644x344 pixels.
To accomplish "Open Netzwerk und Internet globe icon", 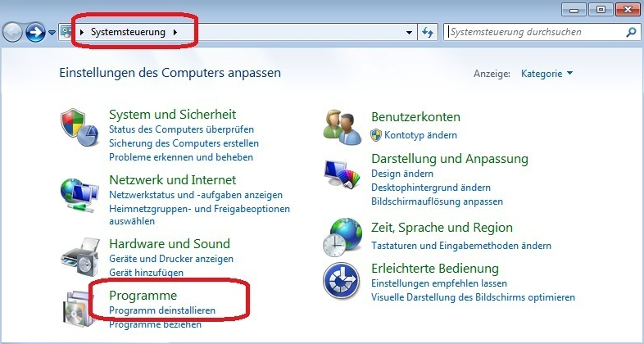I will [79, 195].
